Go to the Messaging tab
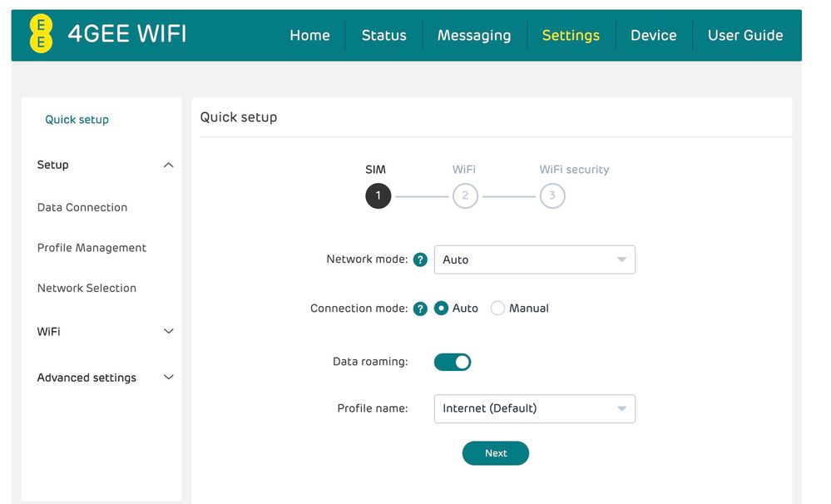Image resolution: width=831 pixels, height=504 pixels. click(473, 35)
